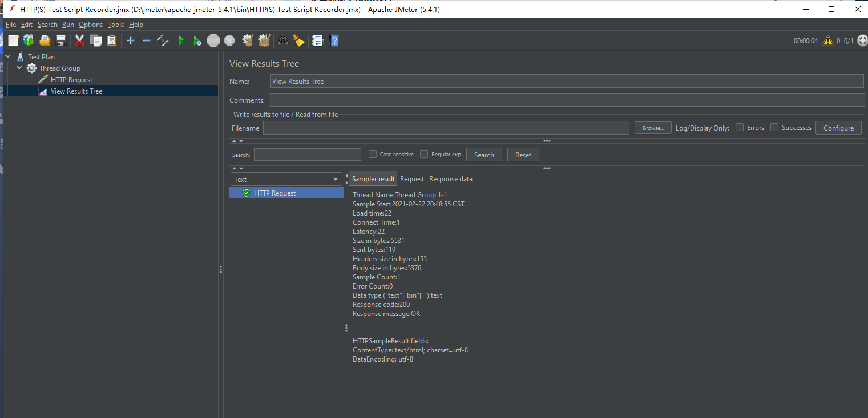Open the Edit menu
This screenshot has height=418, width=868.
tap(27, 25)
